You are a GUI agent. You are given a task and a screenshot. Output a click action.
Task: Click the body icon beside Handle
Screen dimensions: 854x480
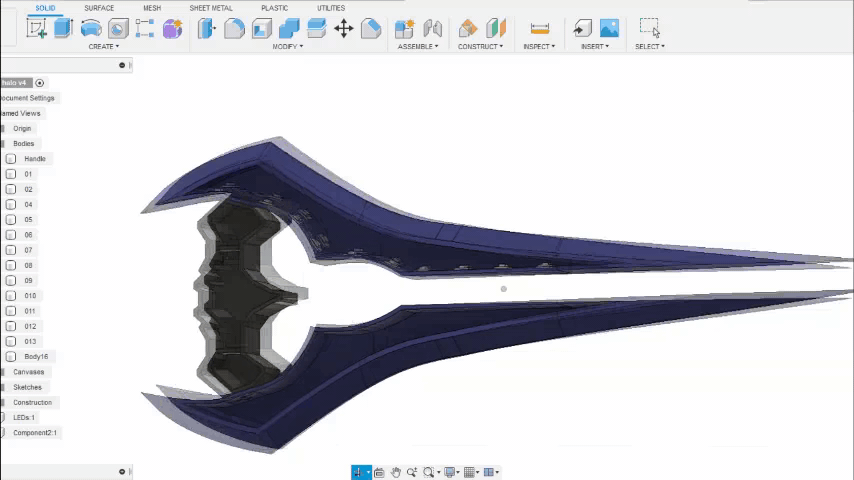[x=11, y=159]
